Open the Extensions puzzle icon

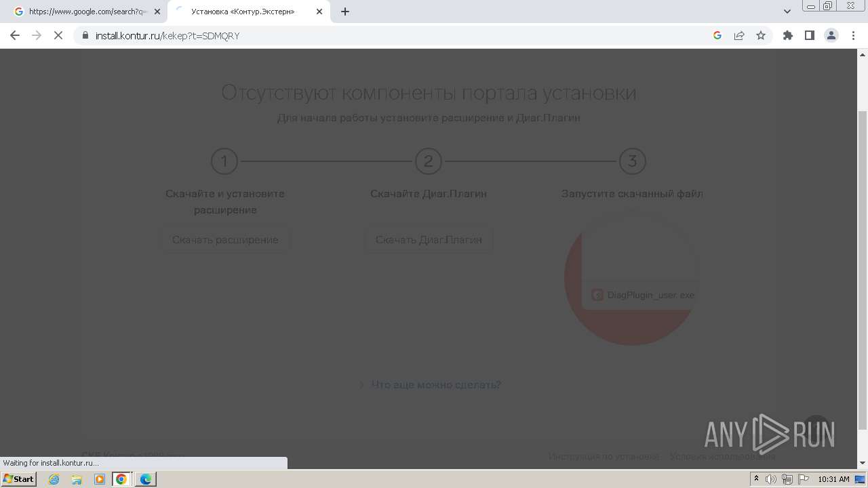coord(788,35)
